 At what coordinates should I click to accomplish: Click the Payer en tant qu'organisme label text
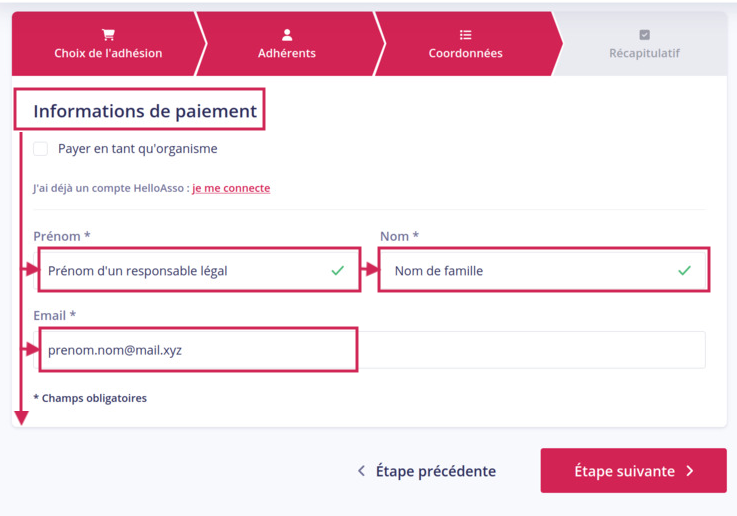[138, 149]
